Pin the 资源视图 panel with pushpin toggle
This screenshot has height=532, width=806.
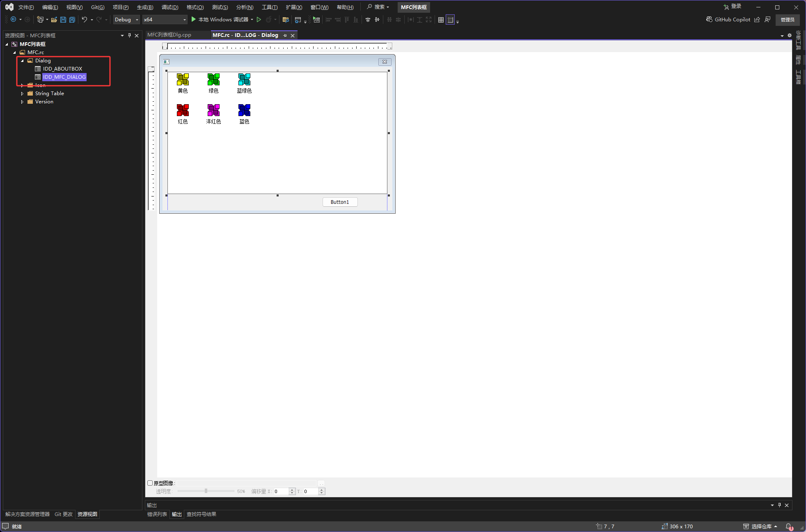point(129,36)
